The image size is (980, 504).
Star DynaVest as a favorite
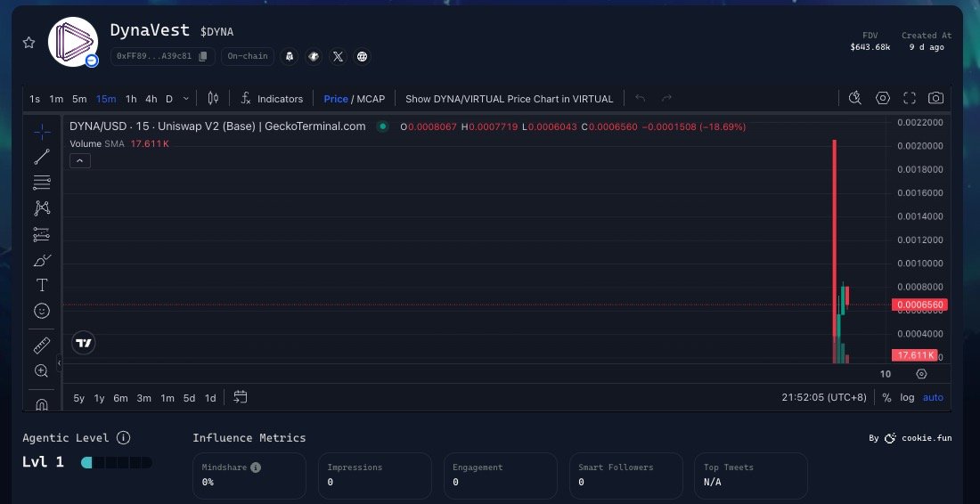click(x=29, y=43)
